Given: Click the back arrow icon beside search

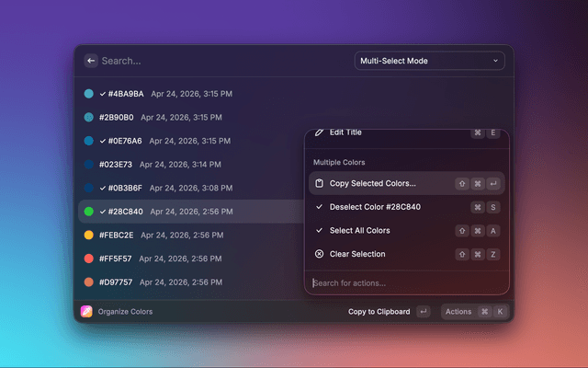Looking at the screenshot, I should pyautogui.click(x=91, y=61).
